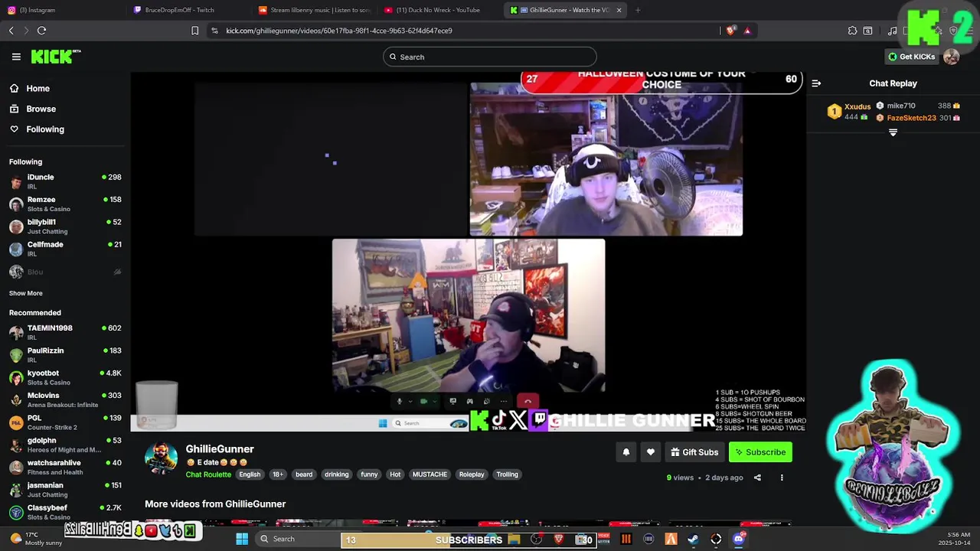
Task: Open TAEMIN1998 in Recommended list
Action: coord(65,332)
